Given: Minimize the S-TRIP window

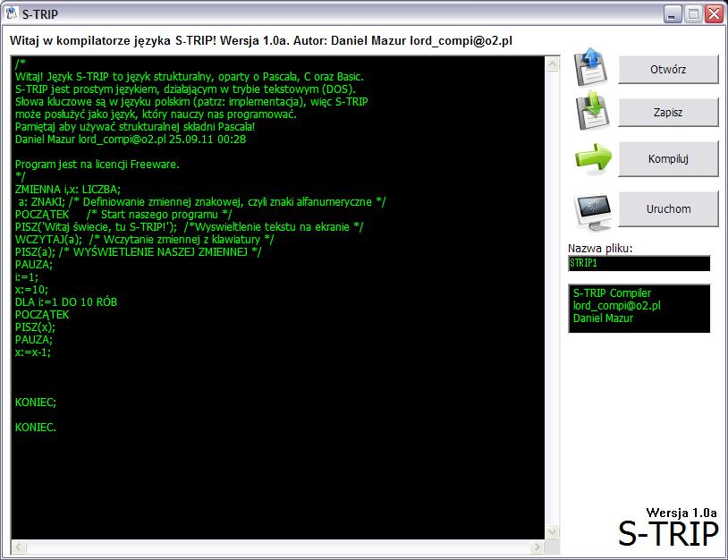Looking at the screenshot, I should click(x=672, y=14).
